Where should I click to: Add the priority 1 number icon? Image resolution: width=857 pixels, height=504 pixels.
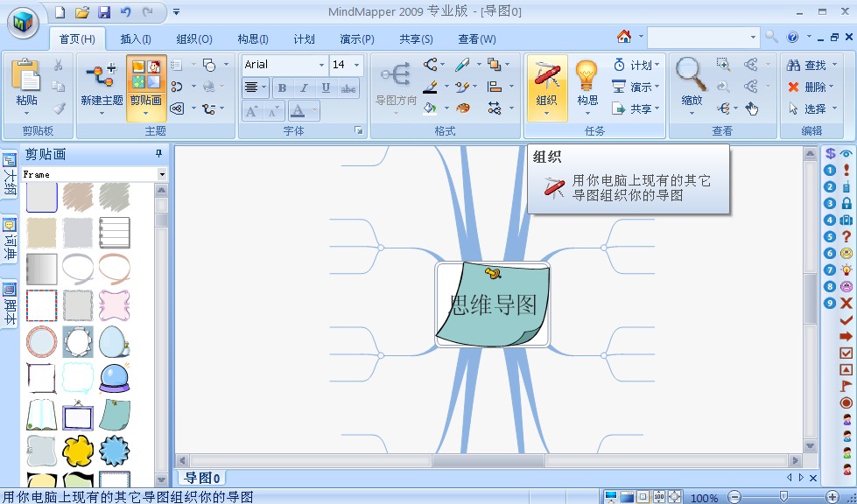click(x=830, y=171)
